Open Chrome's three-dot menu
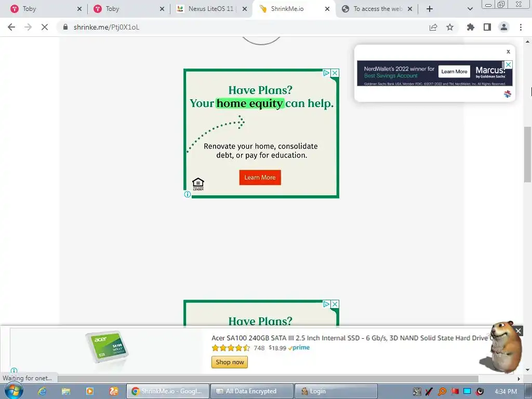The width and height of the screenshot is (532, 399). (521, 27)
